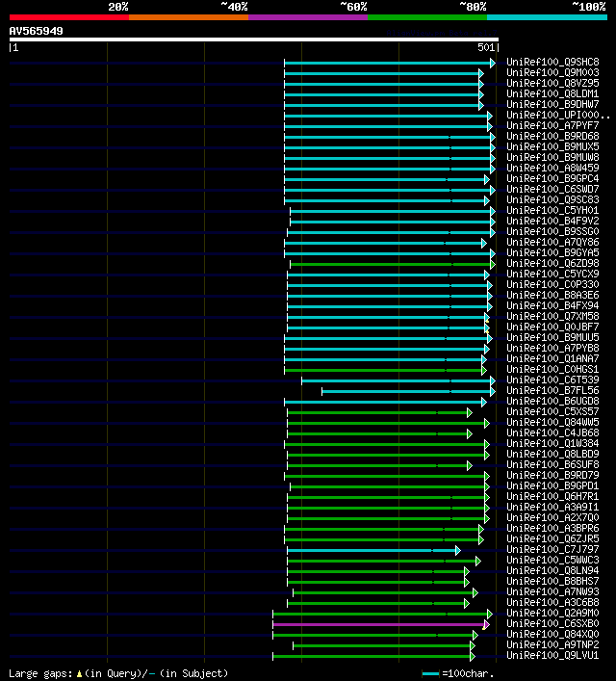Select the UniRef100_C5WWC3 label
This screenshot has width=616, height=681.
click(552, 561)
